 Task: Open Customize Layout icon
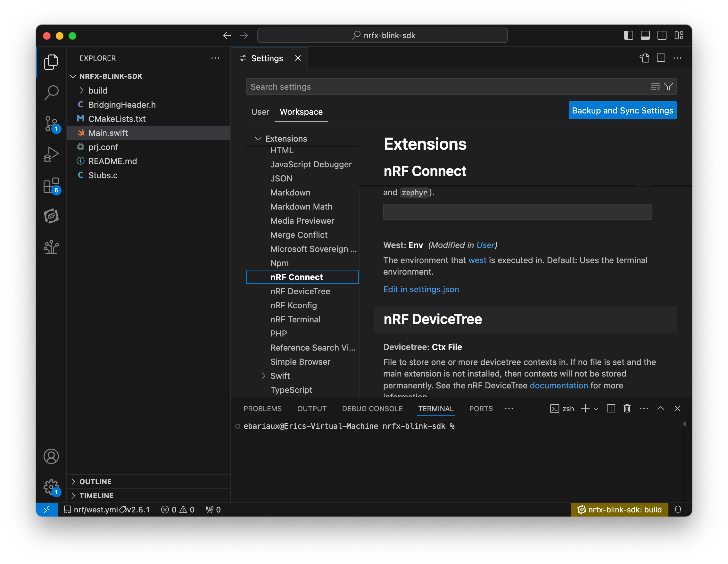point(679,35)
